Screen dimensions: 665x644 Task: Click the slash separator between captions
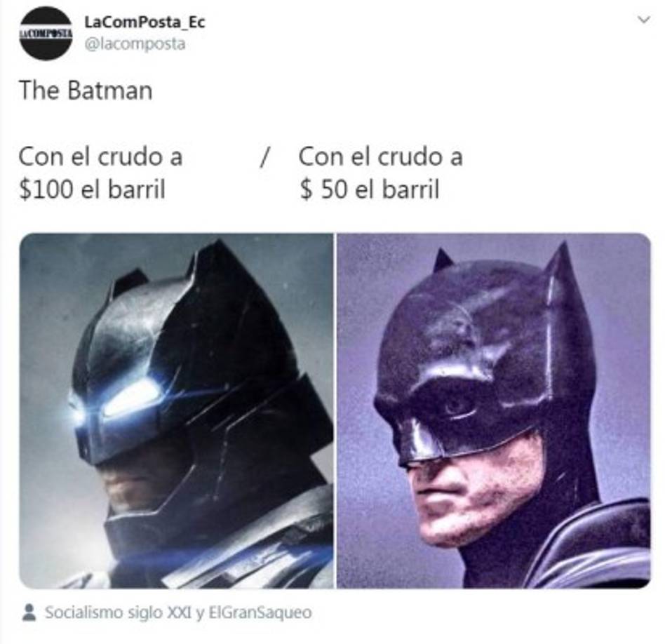pyautogui.click(x=264, y=157)
